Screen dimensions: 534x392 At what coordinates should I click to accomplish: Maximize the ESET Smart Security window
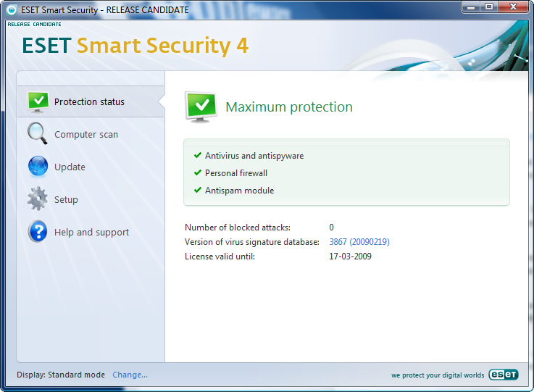click(489, 7)
